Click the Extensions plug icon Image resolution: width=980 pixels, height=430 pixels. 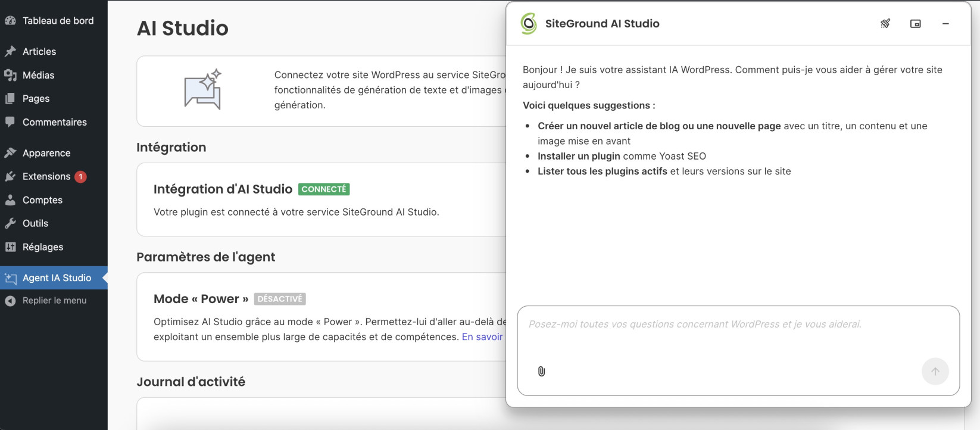tap(10, 176)
